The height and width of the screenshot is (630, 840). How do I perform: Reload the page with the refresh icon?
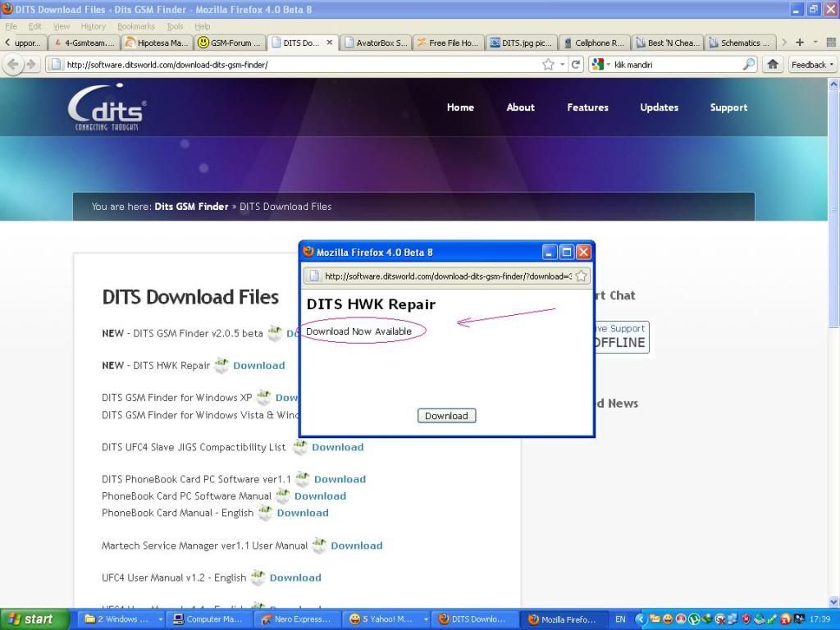(576, 65)
